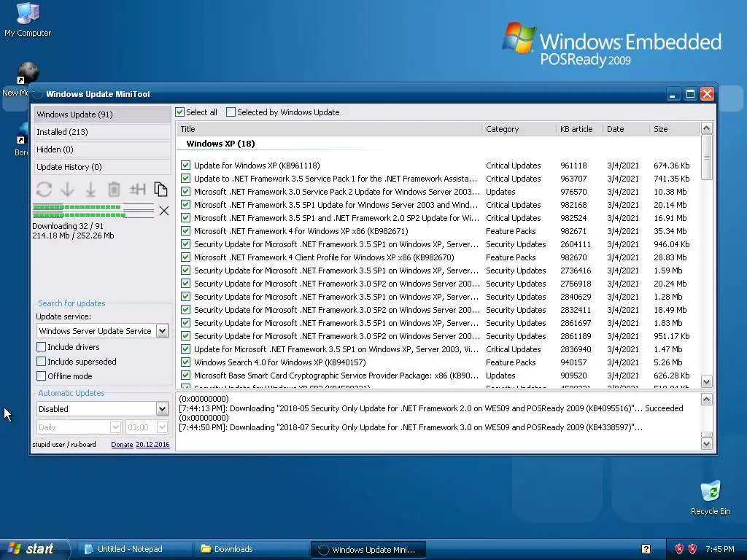The height and width of the screenshot is (560, 747).
Task: Click the second red security shield tray icon
Action: click(693, 549)
